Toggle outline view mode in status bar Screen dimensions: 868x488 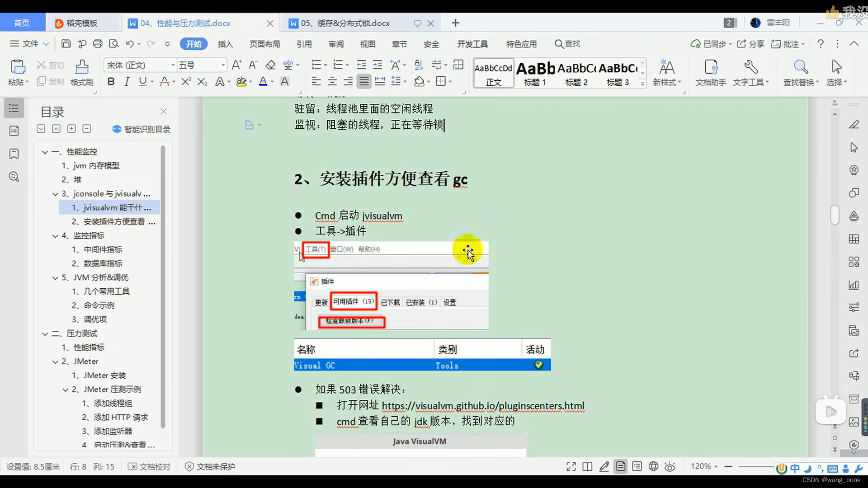(637, 466)
